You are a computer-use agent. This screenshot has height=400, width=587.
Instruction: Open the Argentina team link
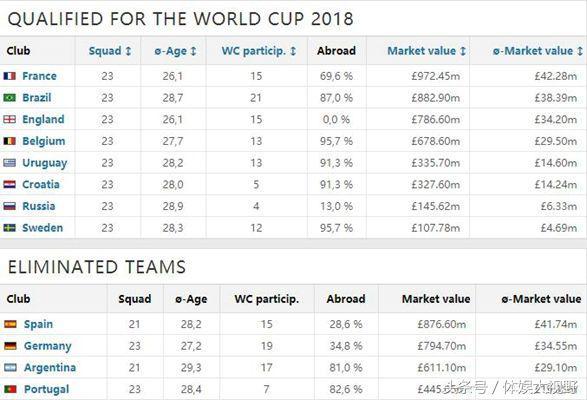(x=50, y=367)
